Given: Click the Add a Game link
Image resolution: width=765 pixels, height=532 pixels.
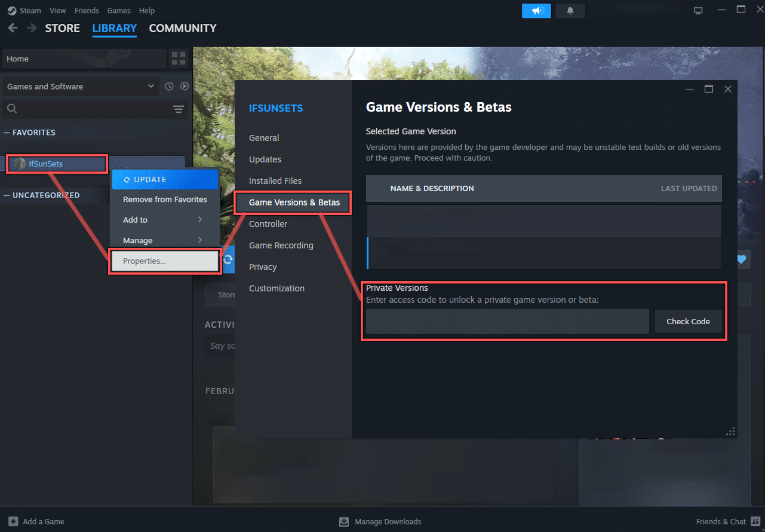Looking at the screenshot, I should [44, 521].
